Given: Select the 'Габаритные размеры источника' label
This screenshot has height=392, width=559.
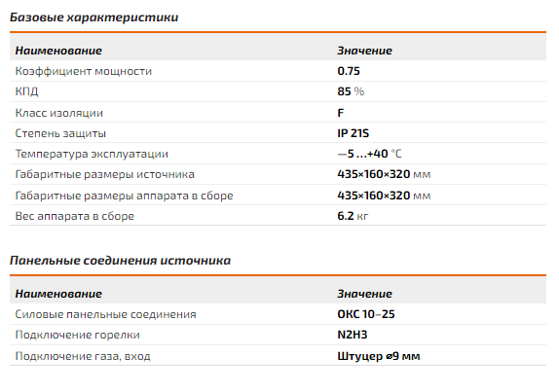Looking at the screenshot, I should pyautogui.click(x=105, y=174).
